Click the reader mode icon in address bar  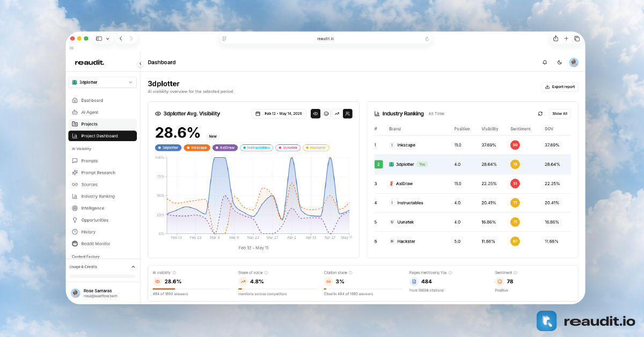(x=224, y=39)
